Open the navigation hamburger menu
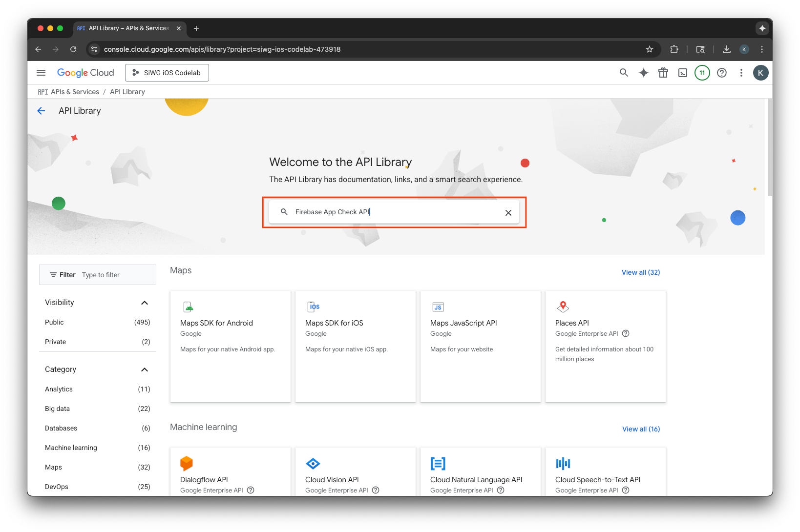This screenshot has height=532, width=800. 41,72
